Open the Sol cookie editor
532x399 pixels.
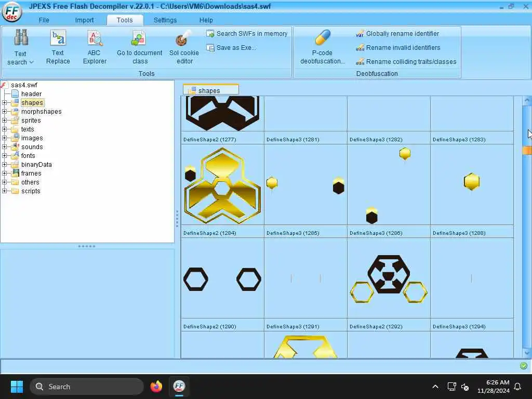pyautogui.click(x=184, y=47)
